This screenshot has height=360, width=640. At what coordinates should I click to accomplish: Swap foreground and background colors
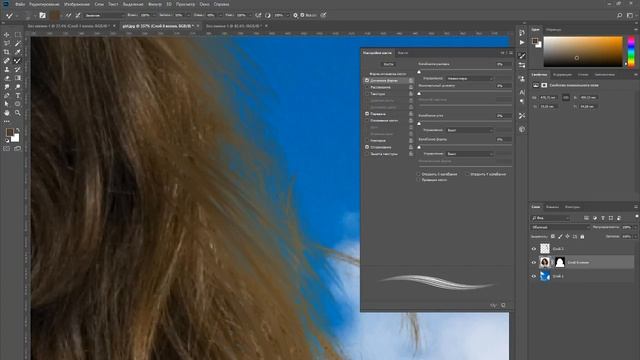tap(18, 130)
